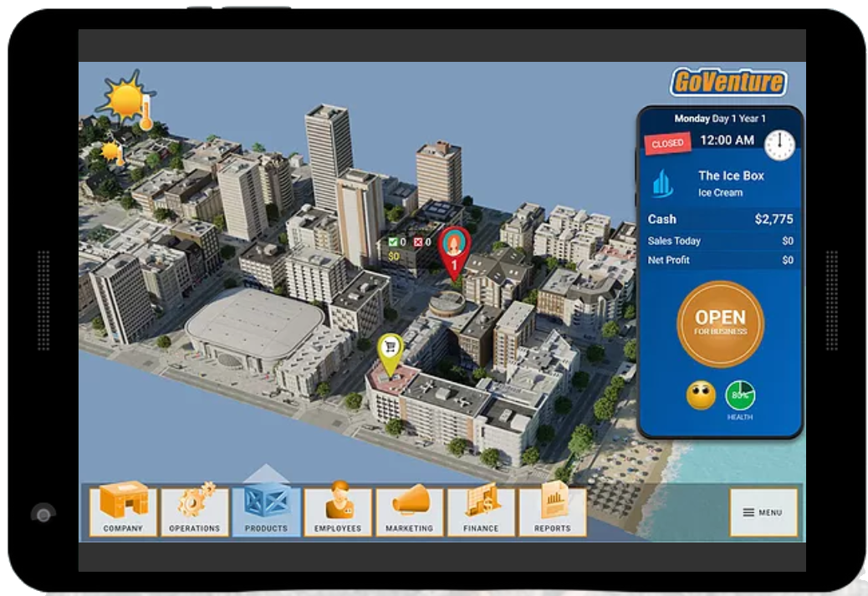Click the small sun forecast icon
The image size is (868, 596).
[x=113, y=151]
